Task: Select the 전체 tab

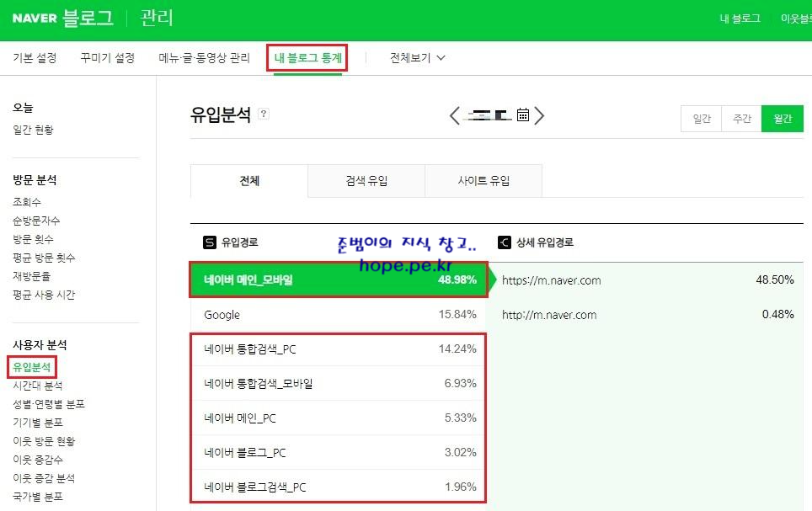Action: click(x=249, y=181)
